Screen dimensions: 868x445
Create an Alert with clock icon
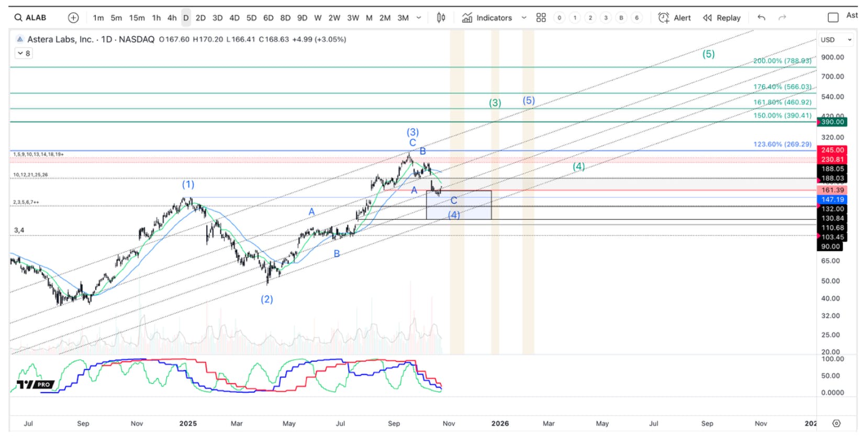tap(663, 18)
